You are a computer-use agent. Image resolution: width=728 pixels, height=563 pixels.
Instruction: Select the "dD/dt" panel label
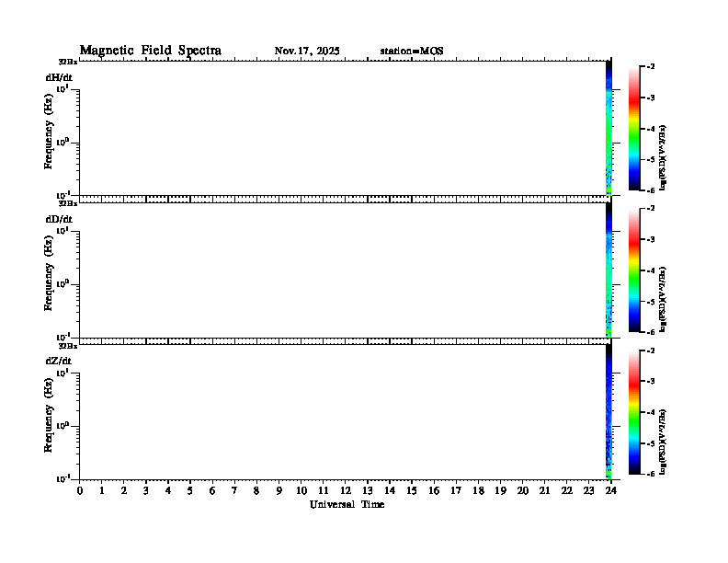(x=59, y=219)
